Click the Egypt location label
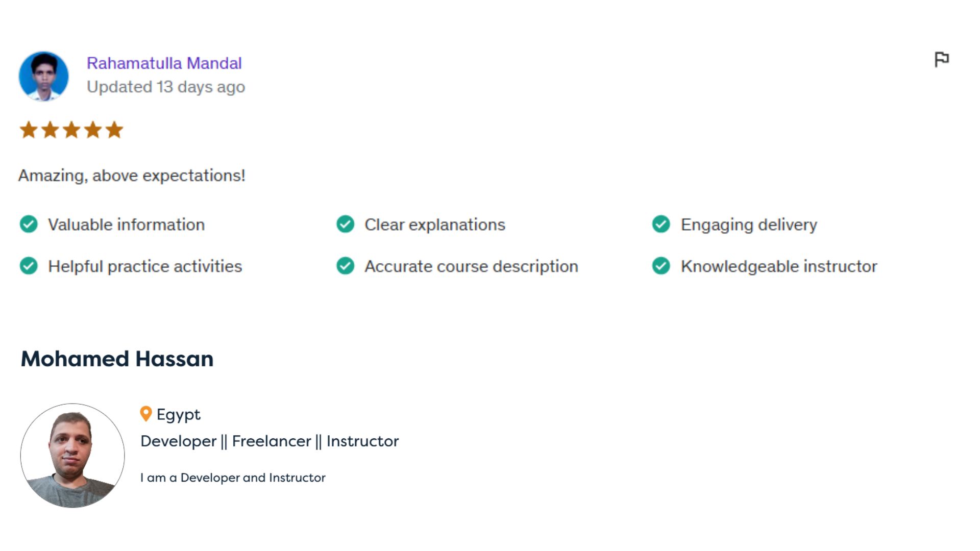Viewport: 980px width, 551px height. [178, 415]
